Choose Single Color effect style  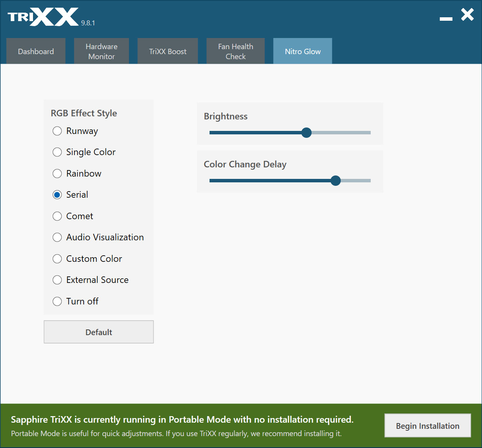pos(57,152)
